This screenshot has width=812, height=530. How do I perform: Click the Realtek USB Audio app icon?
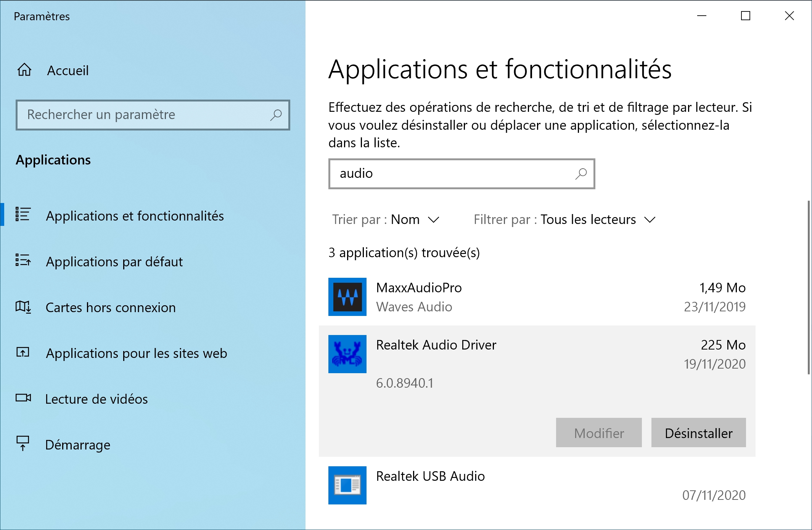tap(347, 485)
